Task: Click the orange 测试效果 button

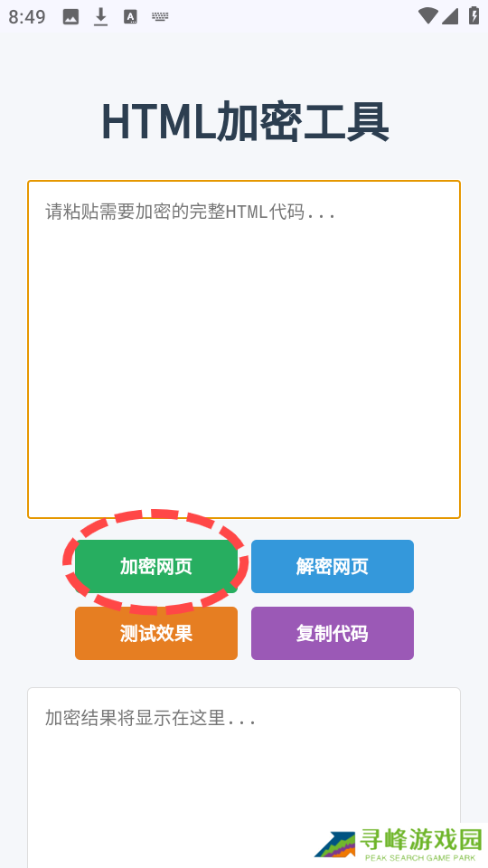Action: [x=156, y=633]
